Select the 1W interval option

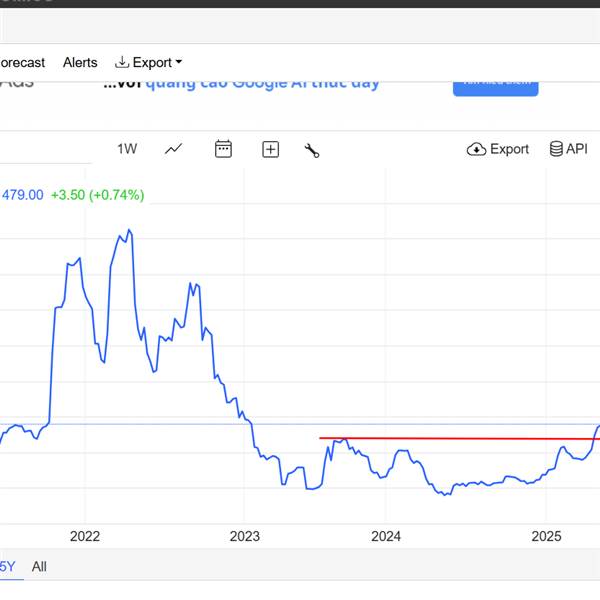(x=127, y=149)
